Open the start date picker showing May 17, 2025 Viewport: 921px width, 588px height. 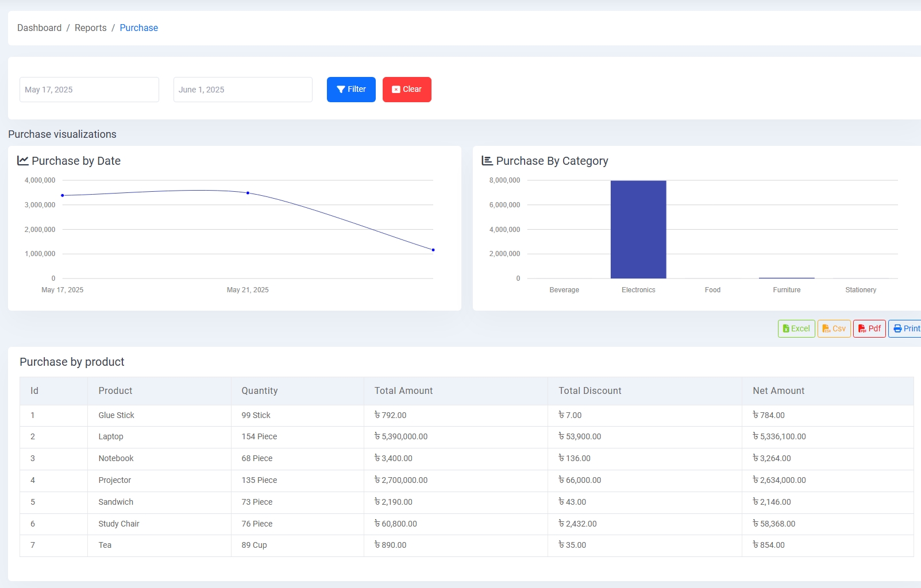(89, 89)
